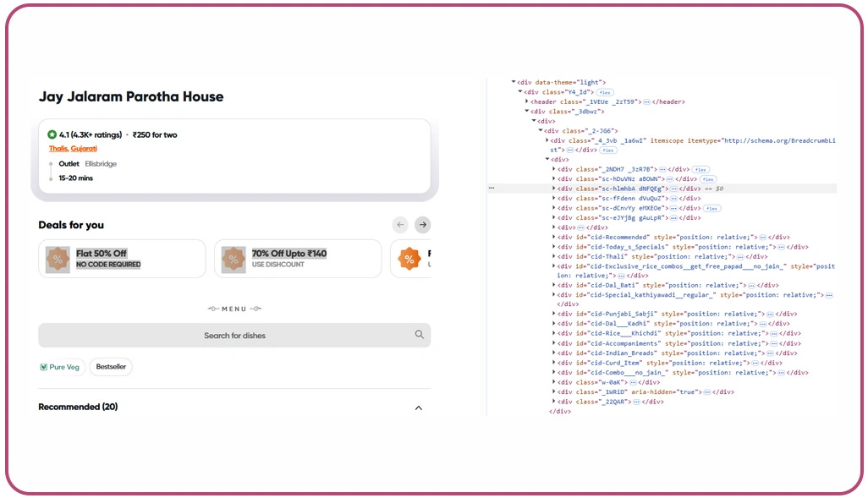Select the cid-Rice___Khichdi div row
Screen dimensions: 868x498
[679, 334]
